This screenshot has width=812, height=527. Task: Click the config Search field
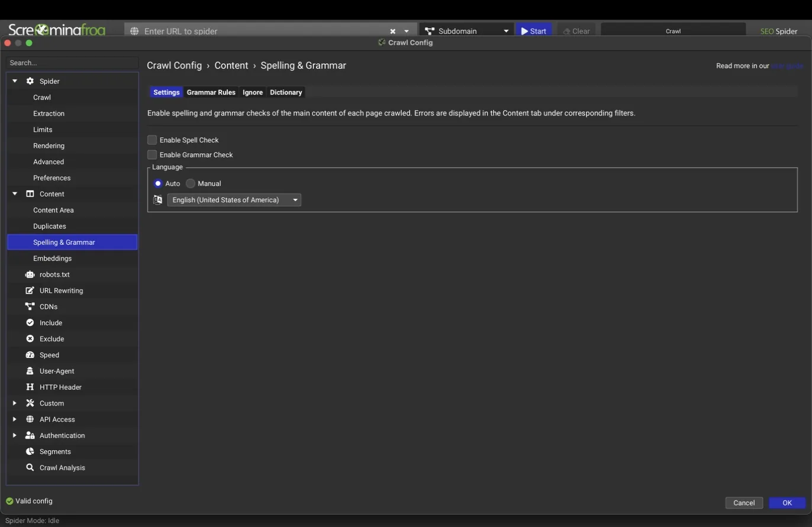point(72,63)
